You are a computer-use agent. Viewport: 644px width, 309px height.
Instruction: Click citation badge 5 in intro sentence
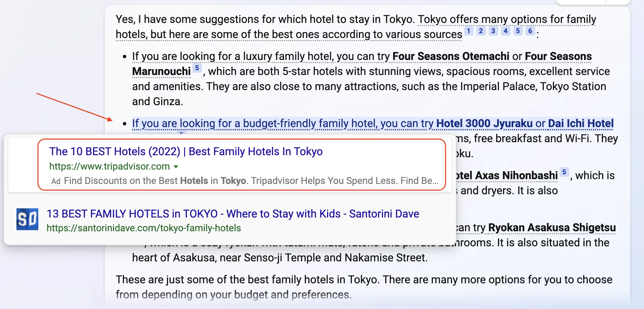click(518, 31)
